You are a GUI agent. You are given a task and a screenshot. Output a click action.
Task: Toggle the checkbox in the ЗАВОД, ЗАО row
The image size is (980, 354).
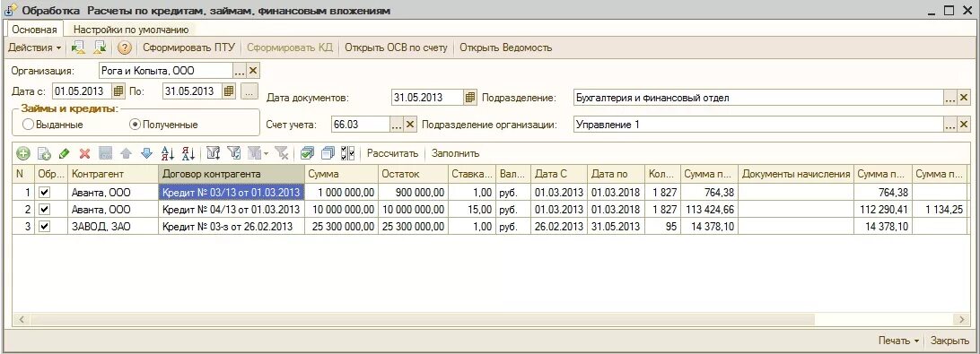44,226
